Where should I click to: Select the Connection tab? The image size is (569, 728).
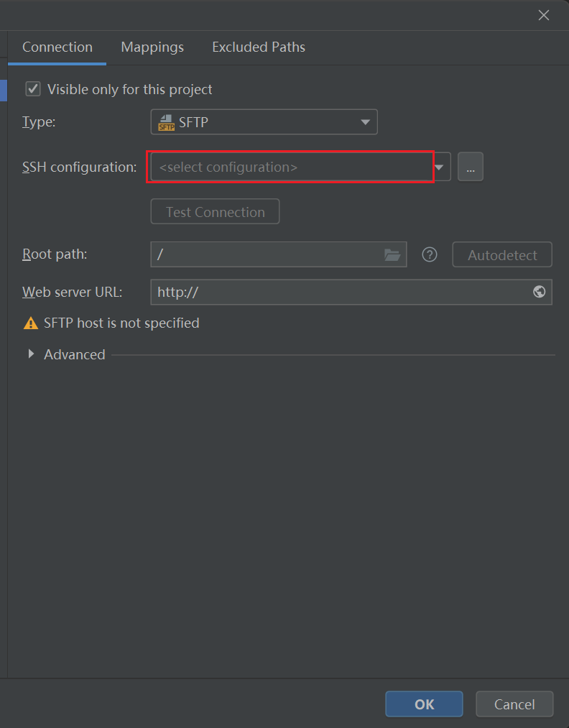pyautogui.click(x=57, y=47)
